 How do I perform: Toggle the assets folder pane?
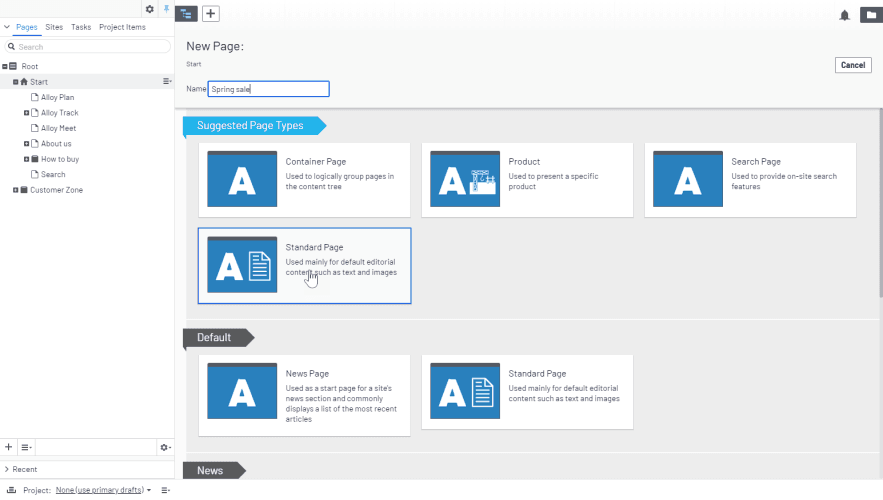(869, 14)
